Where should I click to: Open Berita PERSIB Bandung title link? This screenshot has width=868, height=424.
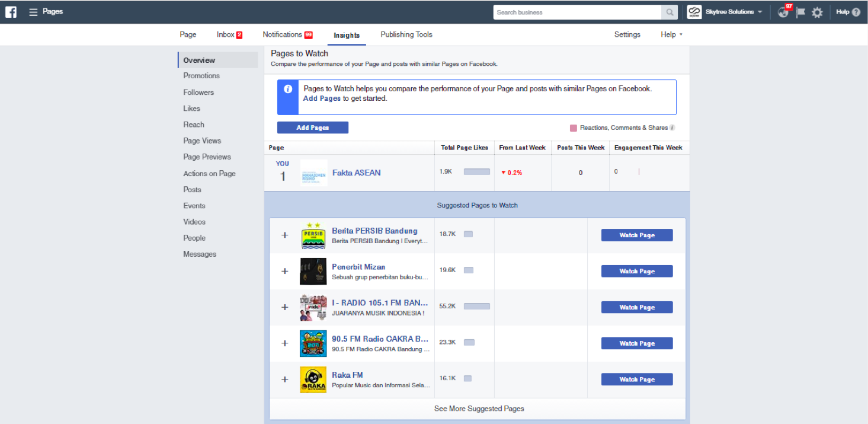point(374,231)
